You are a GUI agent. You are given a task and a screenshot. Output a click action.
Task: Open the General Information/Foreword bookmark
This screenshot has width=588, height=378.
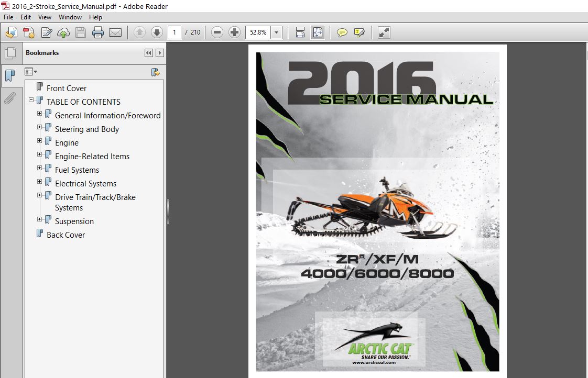(x=107, y=115)
